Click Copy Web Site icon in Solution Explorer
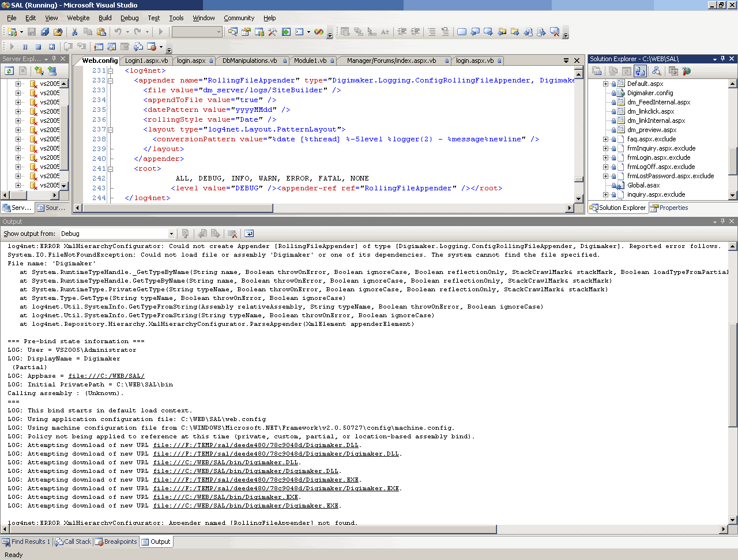 click(673, 71)
